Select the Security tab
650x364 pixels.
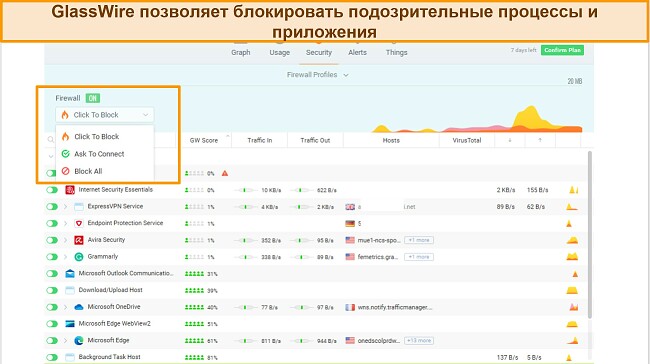pos(319,52)
